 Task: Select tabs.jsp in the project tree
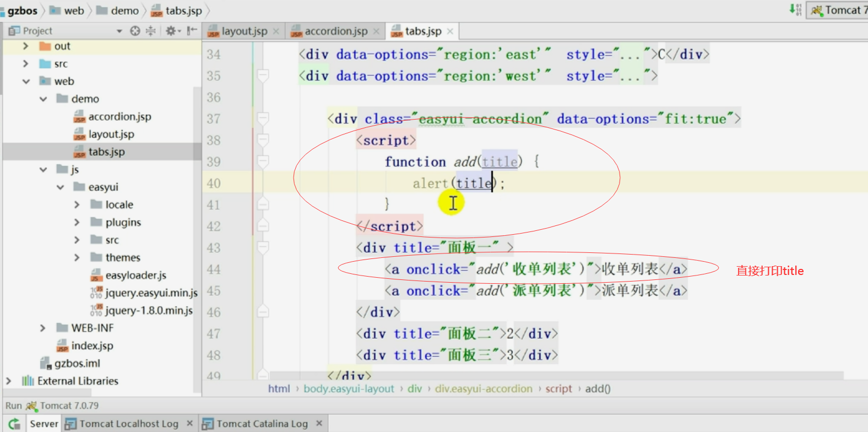[106, 152]
